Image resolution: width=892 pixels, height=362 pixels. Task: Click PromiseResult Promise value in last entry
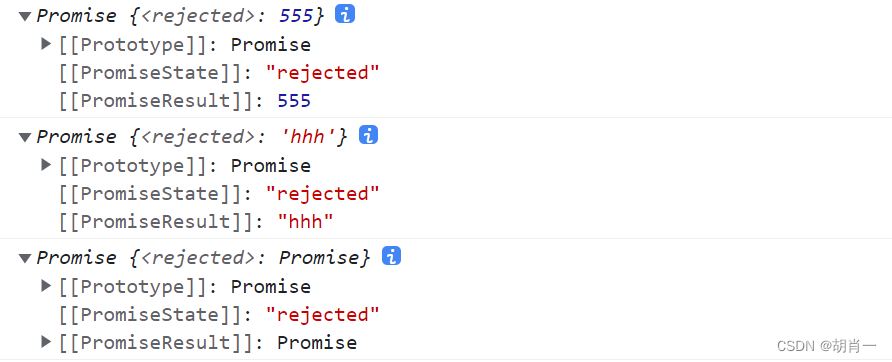point(317,343)
